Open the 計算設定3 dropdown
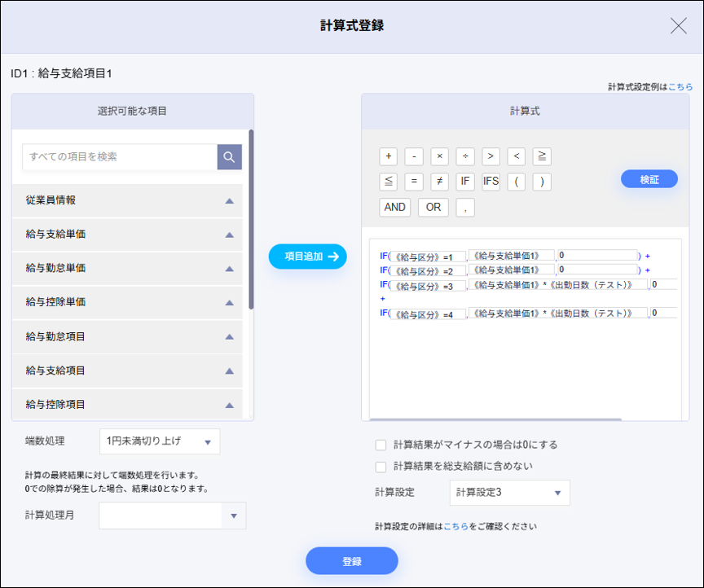 (509, 493)
